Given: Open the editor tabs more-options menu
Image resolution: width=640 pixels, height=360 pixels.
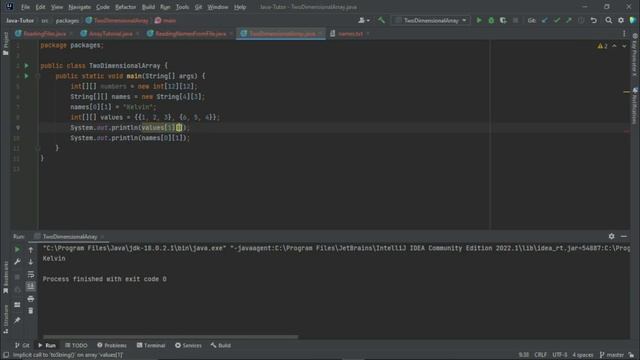Looking at the screenshot, I should point(624,34).
